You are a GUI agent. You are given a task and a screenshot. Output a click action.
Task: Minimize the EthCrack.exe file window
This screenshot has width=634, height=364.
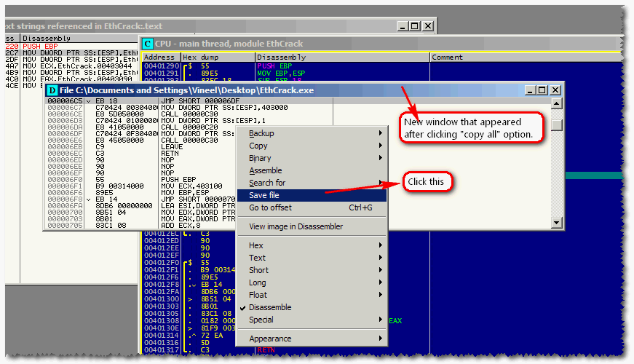(530, 90)
